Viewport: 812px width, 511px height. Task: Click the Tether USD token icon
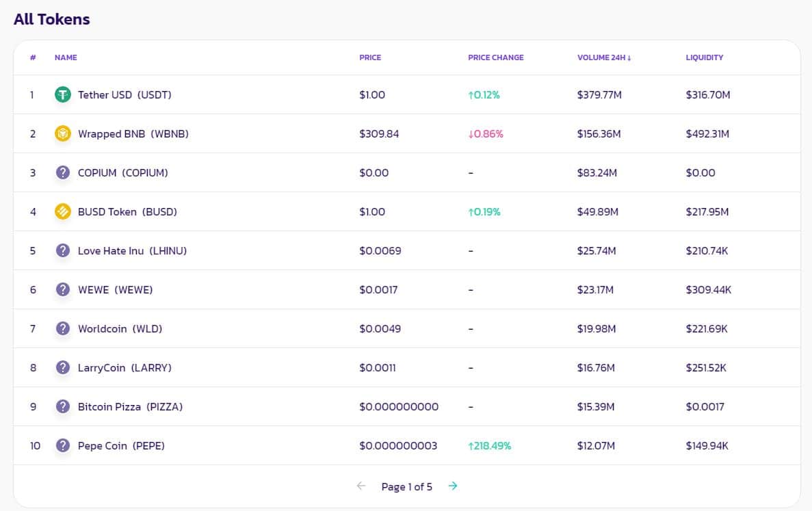(x=63, y=95)
